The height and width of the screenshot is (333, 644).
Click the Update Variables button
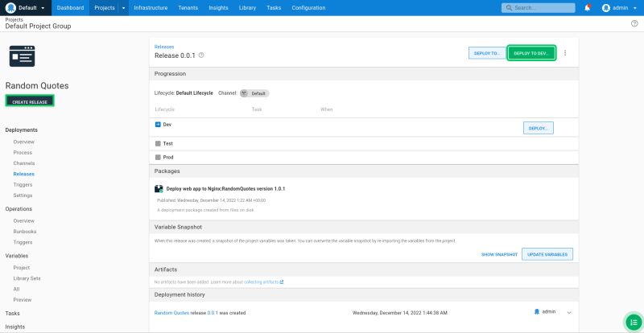[x=547, y=254]
